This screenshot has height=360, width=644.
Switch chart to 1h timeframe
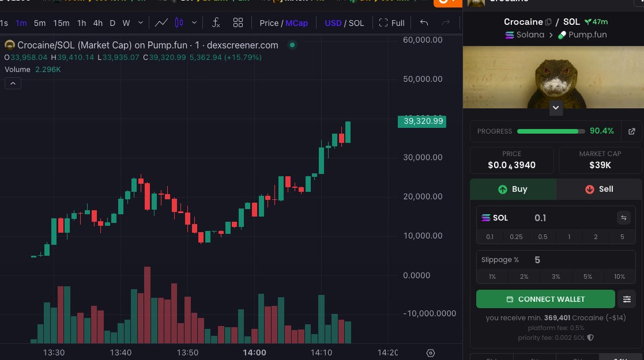(x=82, y=23)
